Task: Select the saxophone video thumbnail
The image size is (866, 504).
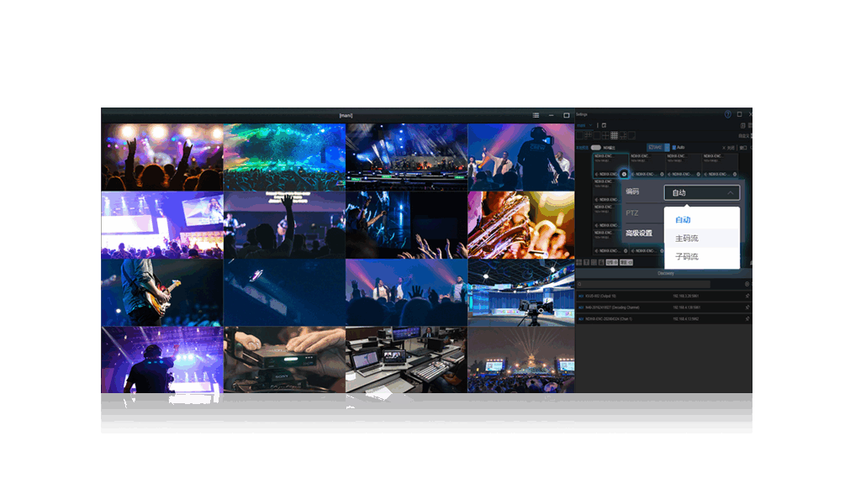Action: tap(520, 224)
